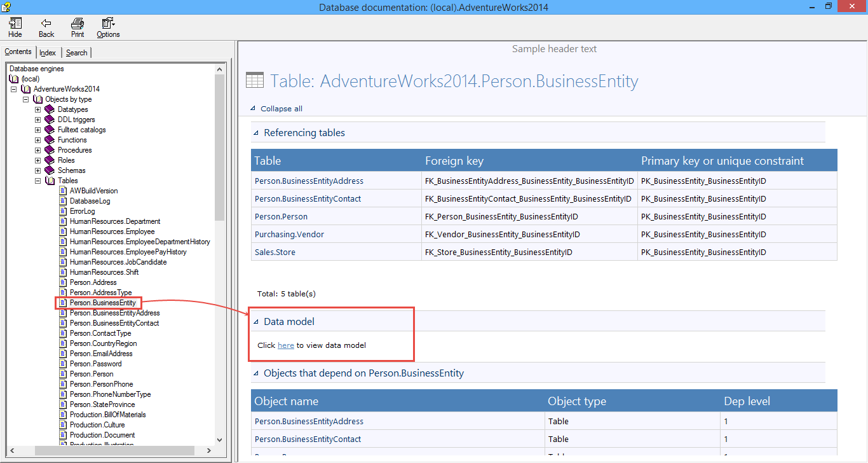This screenshot has width=868, height=463.
Task: Click the Schemas book icon
Action: pos(50,170)
